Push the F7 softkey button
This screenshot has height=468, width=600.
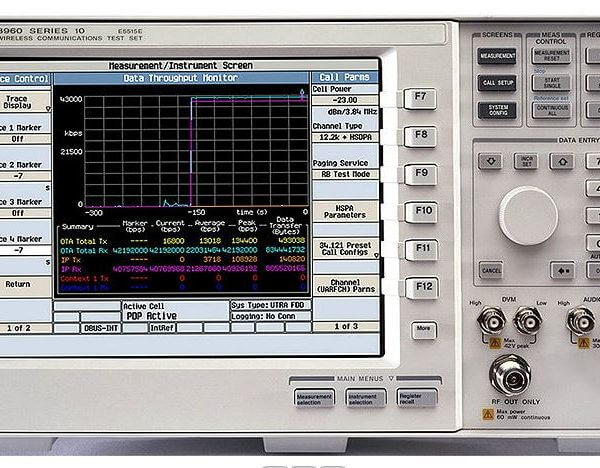pos(420,99)
